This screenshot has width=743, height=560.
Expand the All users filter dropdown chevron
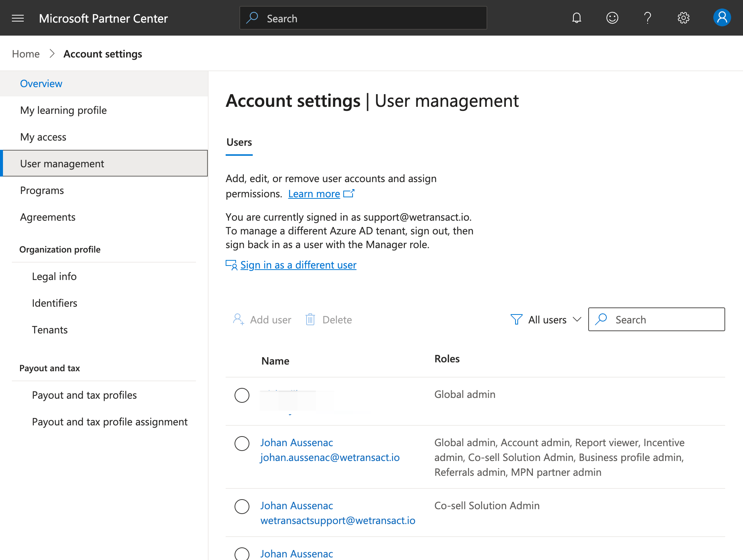(x=577, y=319)
